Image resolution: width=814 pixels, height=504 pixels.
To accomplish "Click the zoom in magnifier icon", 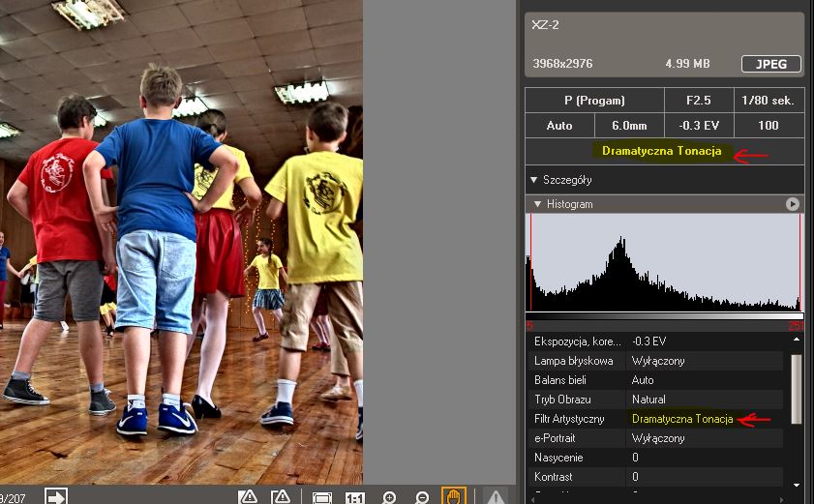I will (x=389, y=497).
